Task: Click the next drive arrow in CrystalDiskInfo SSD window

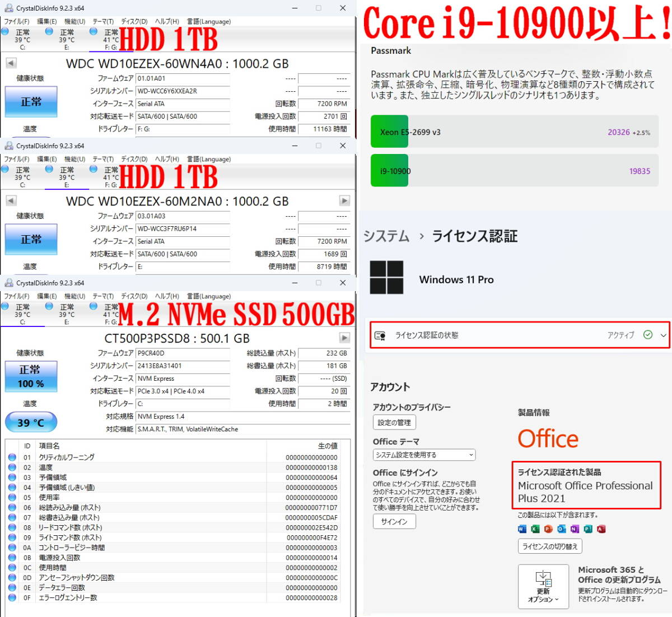Action: tap(344, 338)
